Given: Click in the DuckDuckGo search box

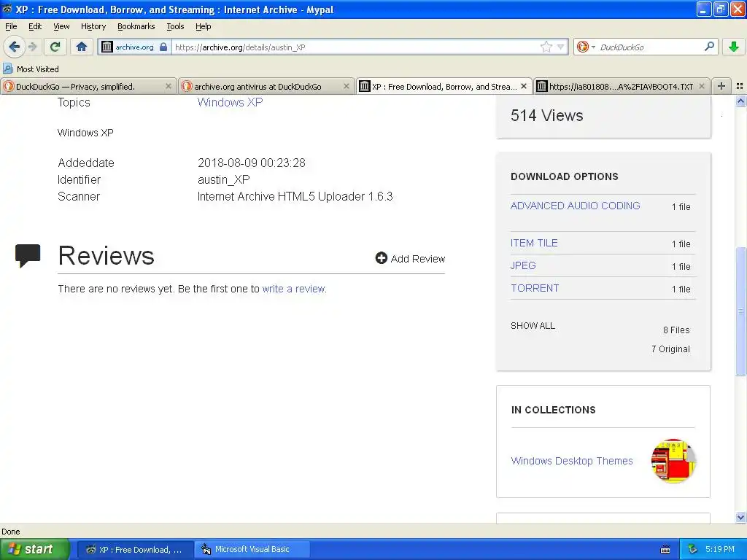Looking at the screenshot, I should 649,47.
